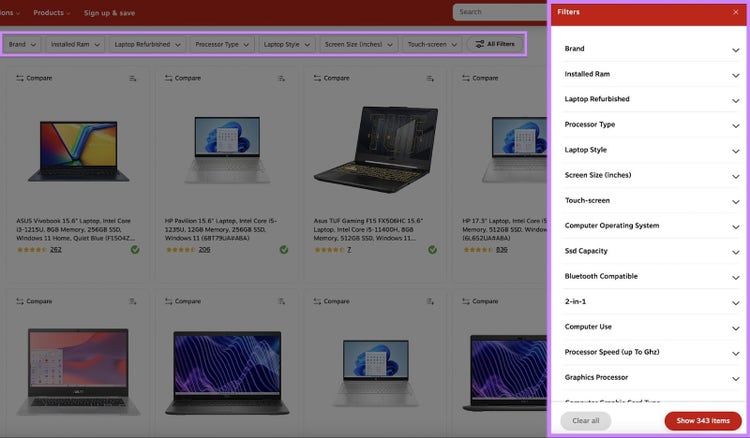Open Laptop Style dropdown in top filter bar
This screenshot has width=750, height=438.
[287, 44]
